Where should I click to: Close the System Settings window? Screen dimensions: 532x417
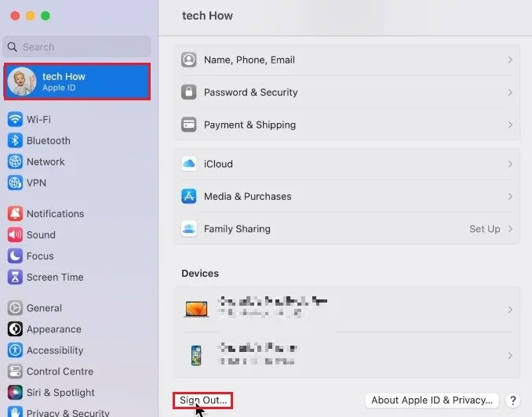pos(15,16)
